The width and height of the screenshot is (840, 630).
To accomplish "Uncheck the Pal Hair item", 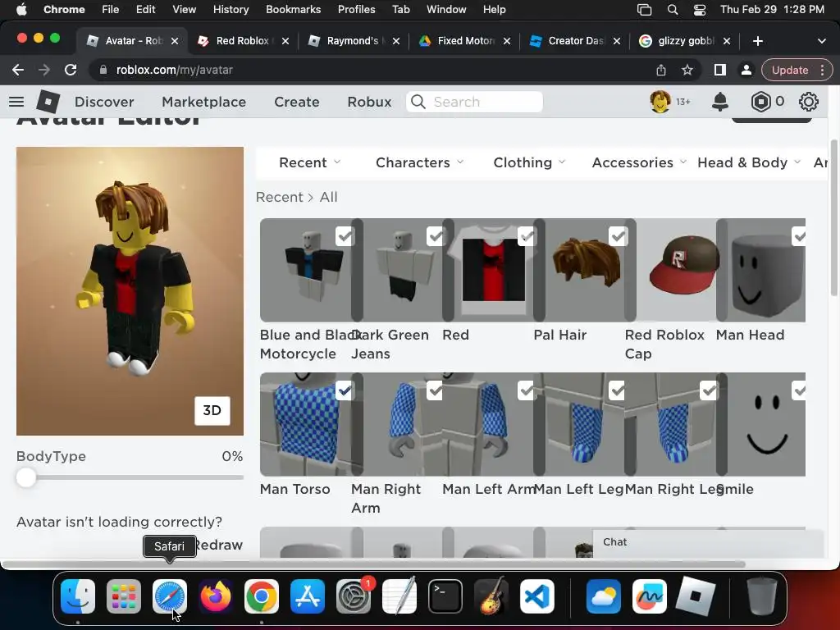I will [x=618, y=236].
